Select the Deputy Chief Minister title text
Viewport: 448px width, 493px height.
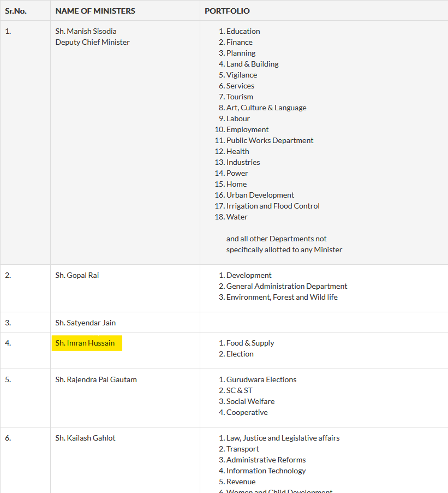pos(92,42)
